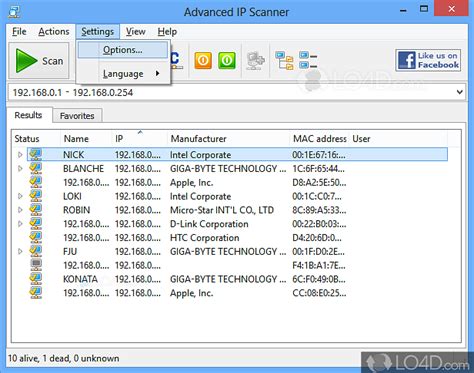The height and width of the screenshot is (373, 474).
Task: Open the View menu
Action: [136, 32]
